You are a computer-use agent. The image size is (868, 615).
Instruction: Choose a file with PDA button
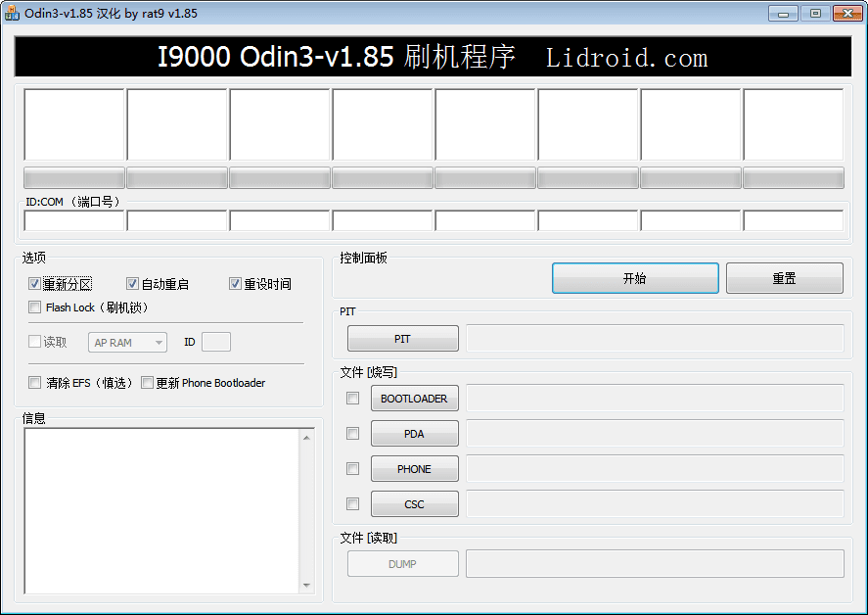[x=415, y=434]
